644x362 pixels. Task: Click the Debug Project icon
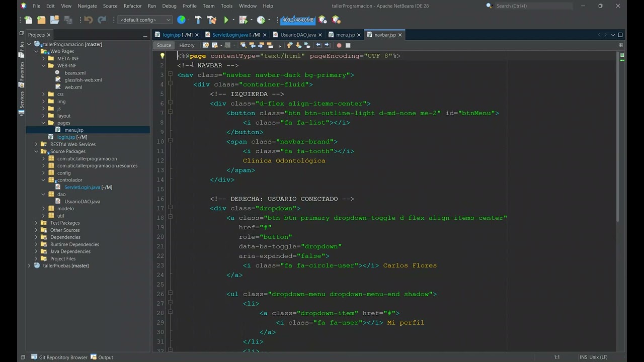click(243, 20)
